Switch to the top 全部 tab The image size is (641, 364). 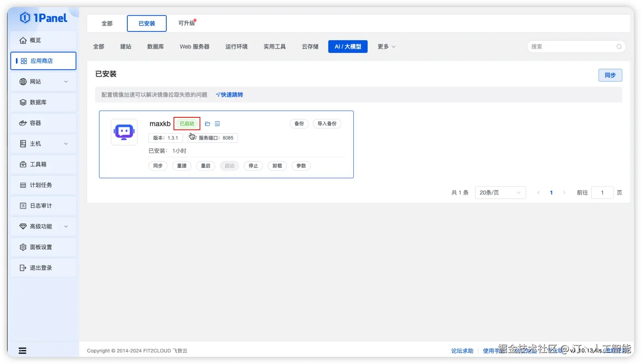pyautogui.click(x=107, y=23)
